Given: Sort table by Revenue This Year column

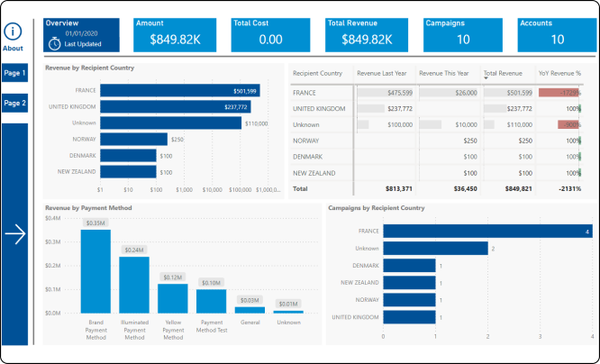Looking at the screenshot, I should click(444, 73).
